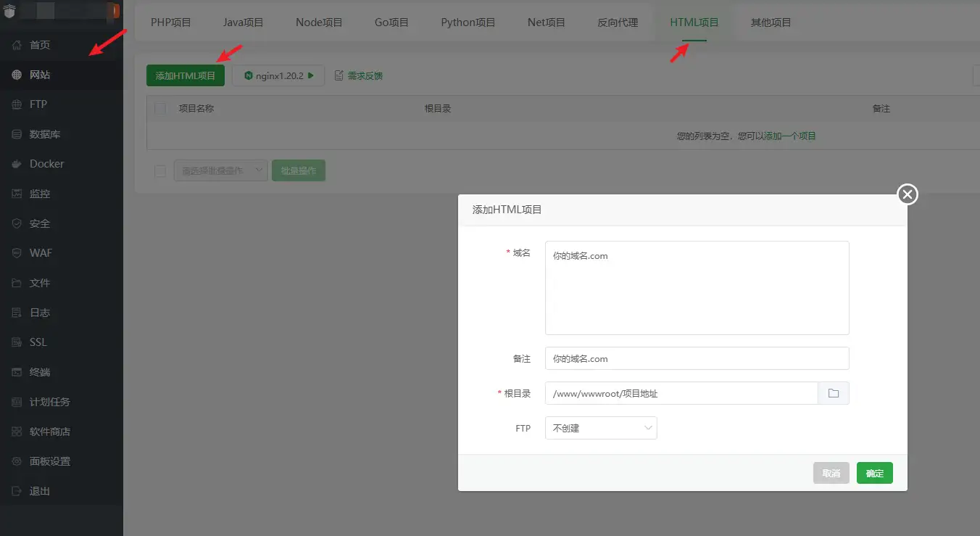This screenshot has height=536, width=980.
Task: Switch to the 反向代理 tab
Action: (x=618, y=22)
